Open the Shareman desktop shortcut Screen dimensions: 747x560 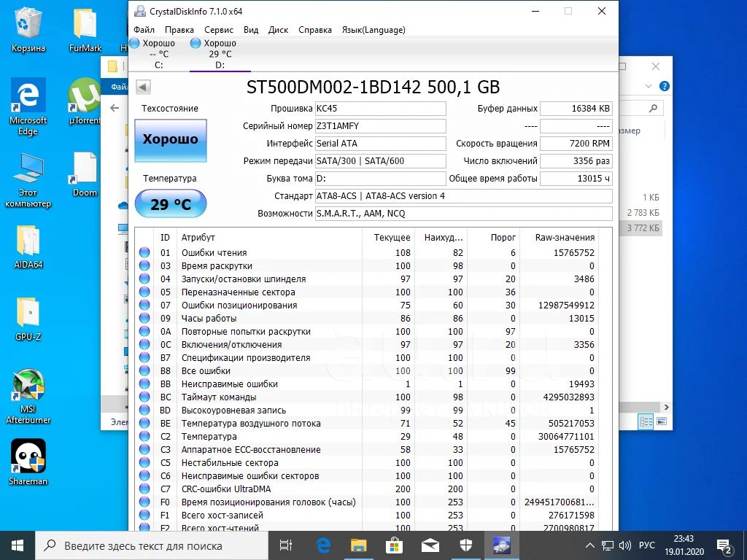click(28, 462)
